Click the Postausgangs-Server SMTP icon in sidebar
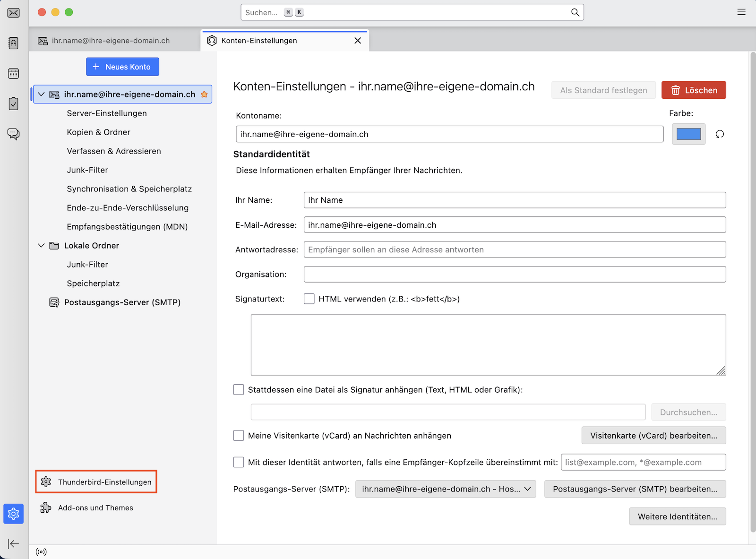Screen dimensions: 756x559 [54, 302]
